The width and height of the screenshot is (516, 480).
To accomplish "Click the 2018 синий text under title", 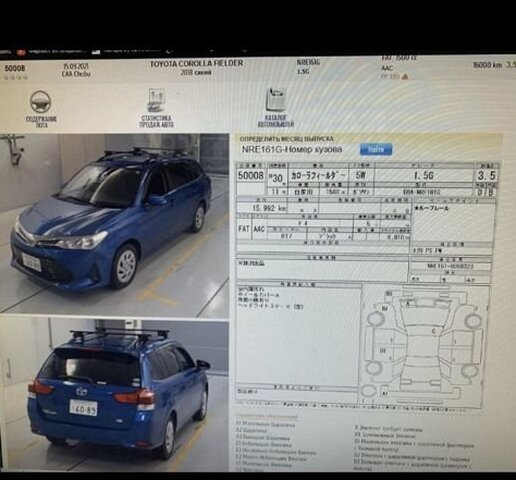I will point(196,72).
